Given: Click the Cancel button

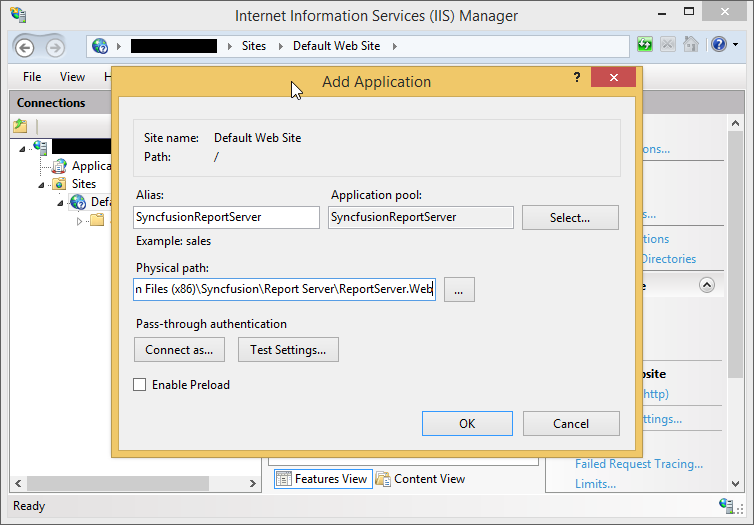Looking at the screenshot, I should pyautogui.click(x=571, y=424).
